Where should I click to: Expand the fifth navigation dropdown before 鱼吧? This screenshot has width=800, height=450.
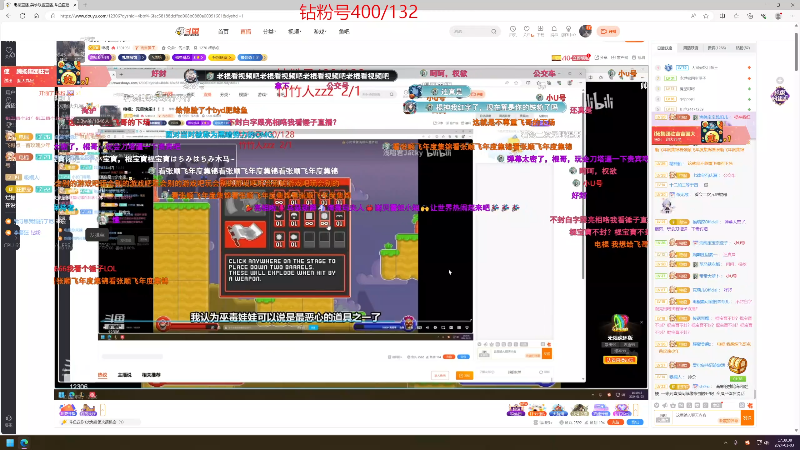pyautogui.click(x=319, y=32)
